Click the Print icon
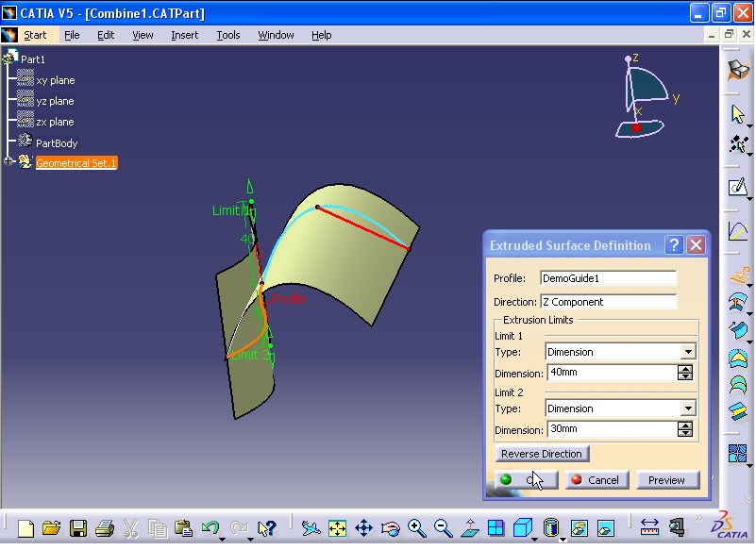This screenshot has width=756, height=550. 104,528
